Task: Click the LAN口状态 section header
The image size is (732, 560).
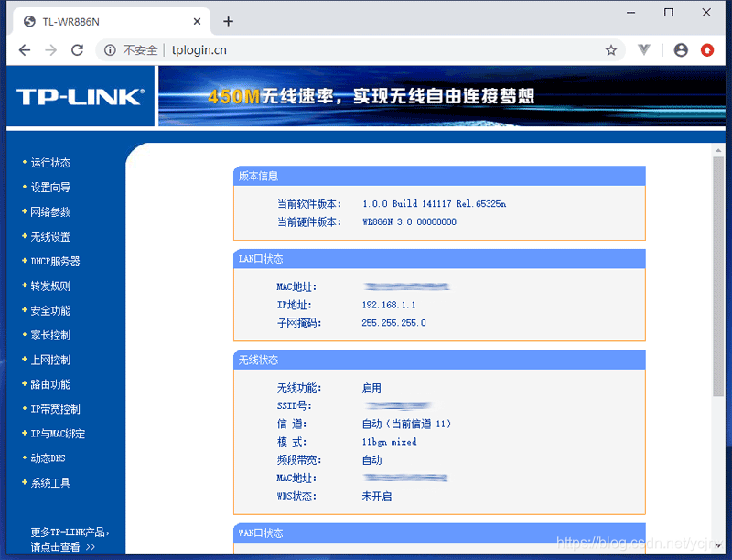Action: (439, 259)
